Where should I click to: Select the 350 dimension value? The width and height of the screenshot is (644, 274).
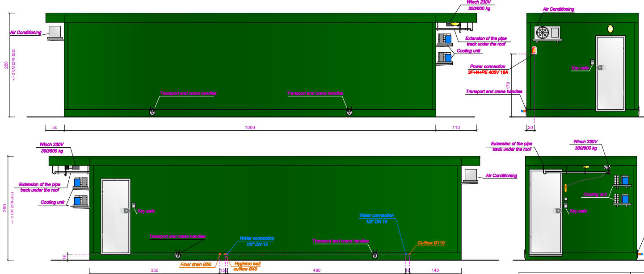(x=154, y=270)
